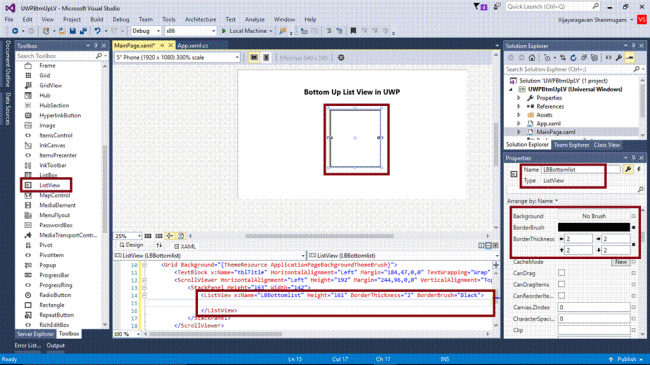Image resolution: width=650 pixels, height=365 pixels.
Task: Open the device size dropdown (5" Phone)
Action: pos(177,58)
